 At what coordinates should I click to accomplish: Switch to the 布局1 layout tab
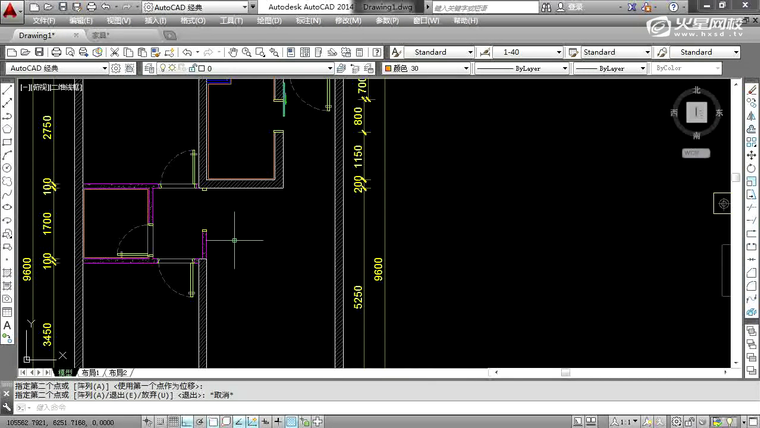[91, 372]
